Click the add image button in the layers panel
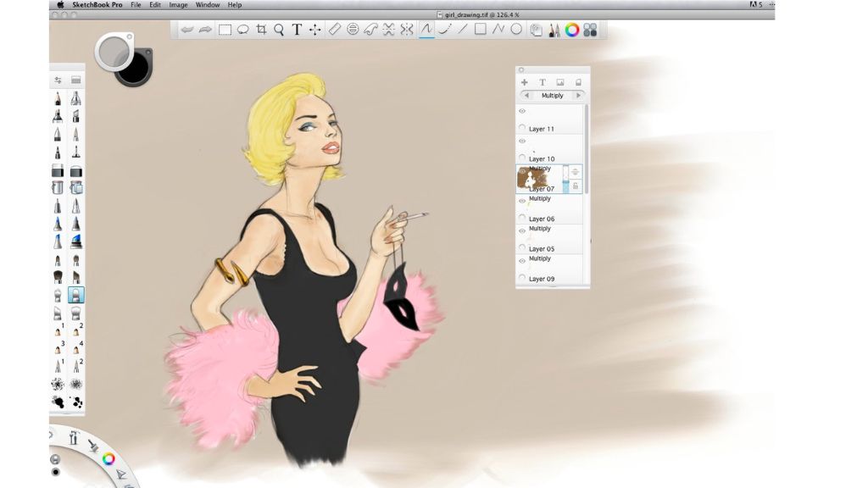The image size is (868, 488). [x=559, y=82]
